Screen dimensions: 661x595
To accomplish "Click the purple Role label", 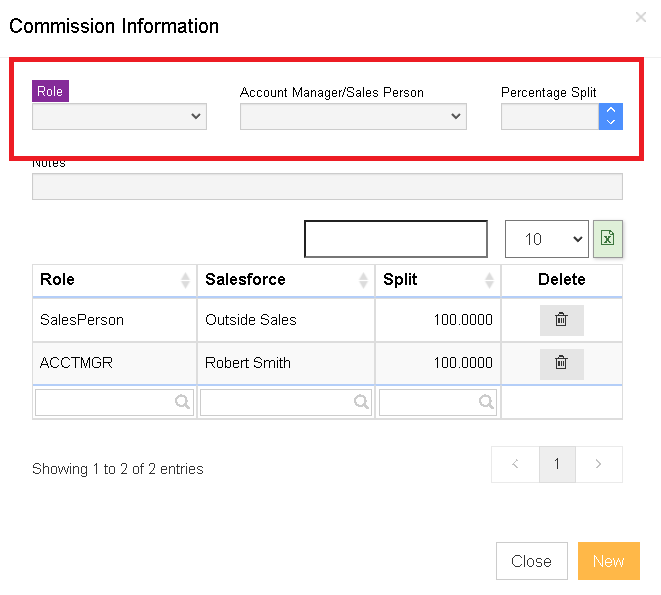I will 50,91.
